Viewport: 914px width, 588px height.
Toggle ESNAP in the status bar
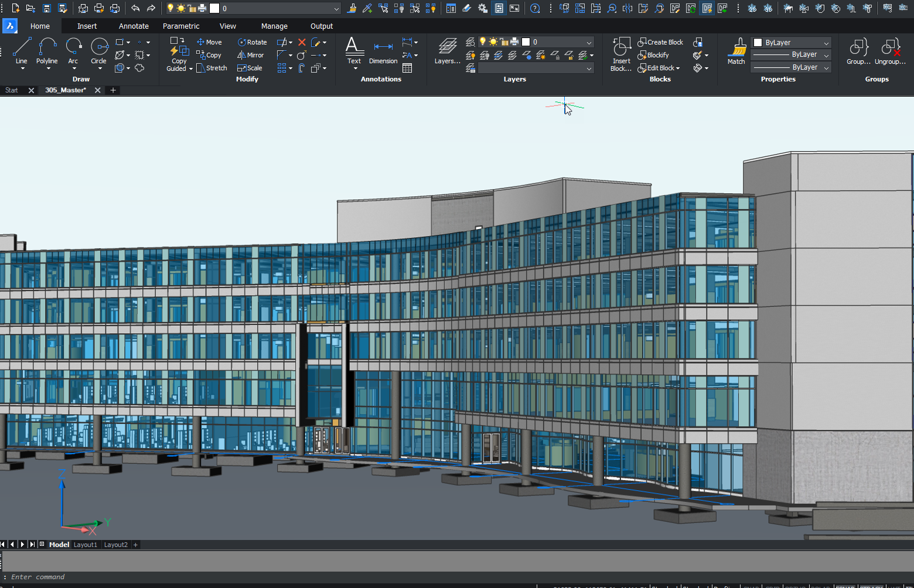(x=844, y=586)
